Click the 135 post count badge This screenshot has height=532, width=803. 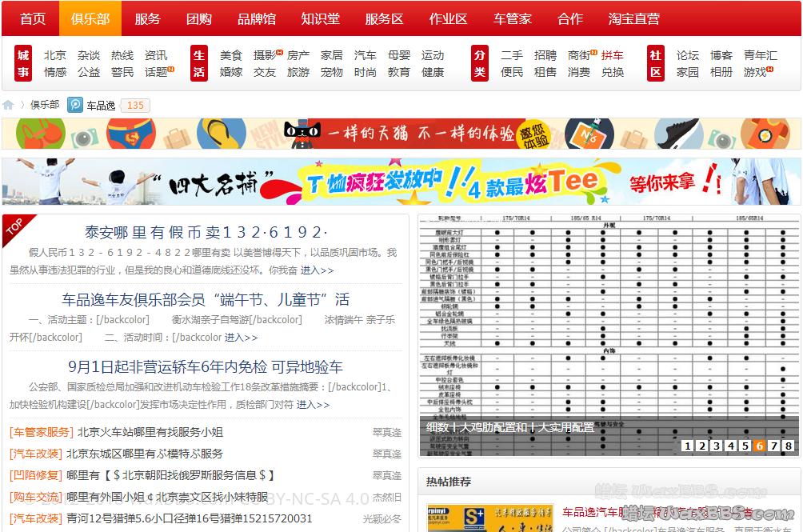tap(136, 106)
